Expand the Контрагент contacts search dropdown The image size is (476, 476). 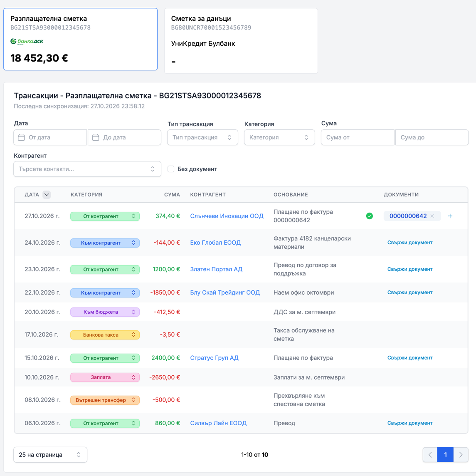tap(87, 169)
